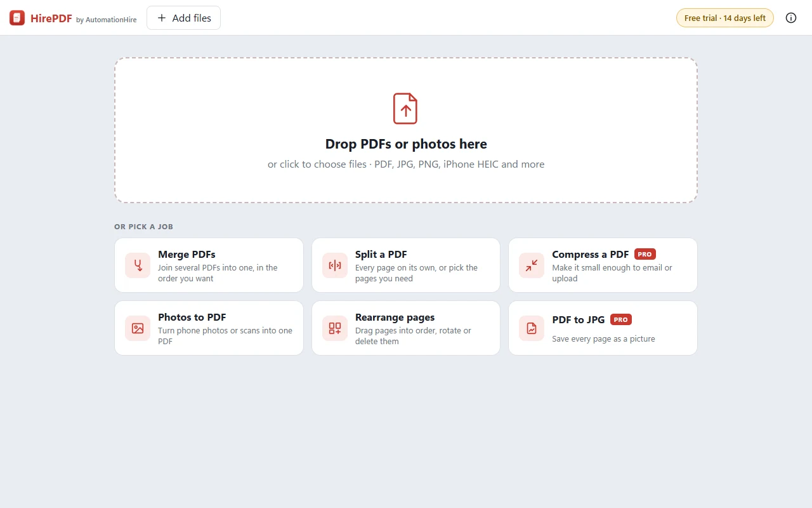The image size is (812, 508).
Task: Click the PRO badge on Compress a PDF
Action: 645,254
